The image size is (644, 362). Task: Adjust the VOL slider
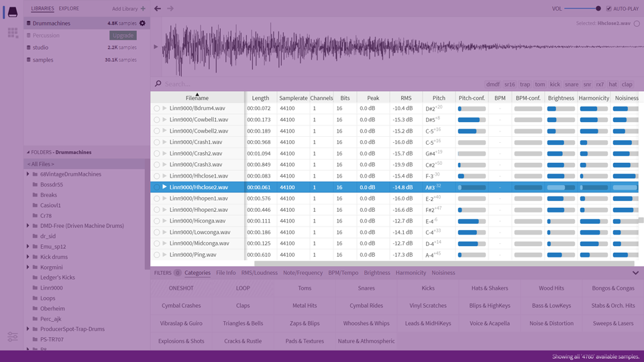coord(582,9)
